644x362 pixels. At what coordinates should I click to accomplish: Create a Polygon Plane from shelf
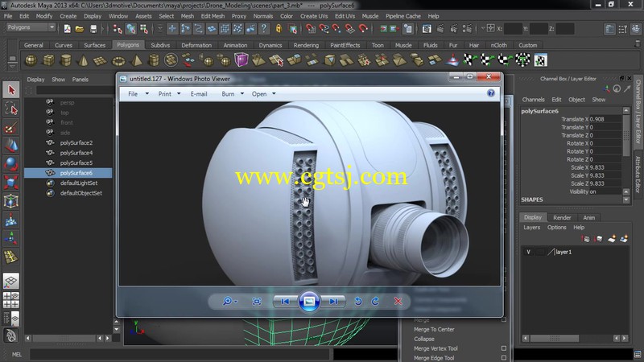coord(100,61)
